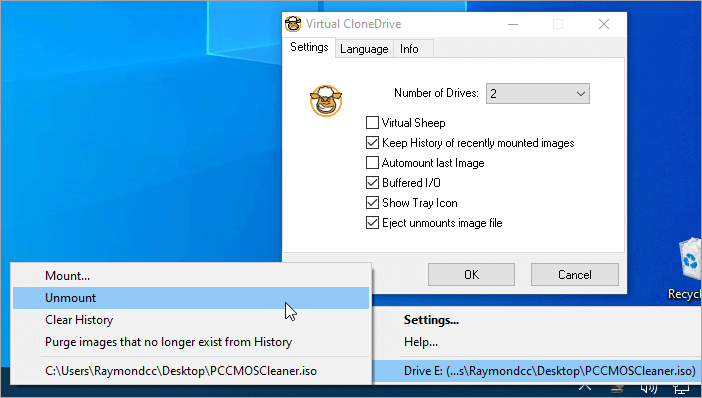Image resolution: width=702 pixels, height=398 pixels.
Task: Click the large sheep logo in Settings
Action: pos(326,101)
